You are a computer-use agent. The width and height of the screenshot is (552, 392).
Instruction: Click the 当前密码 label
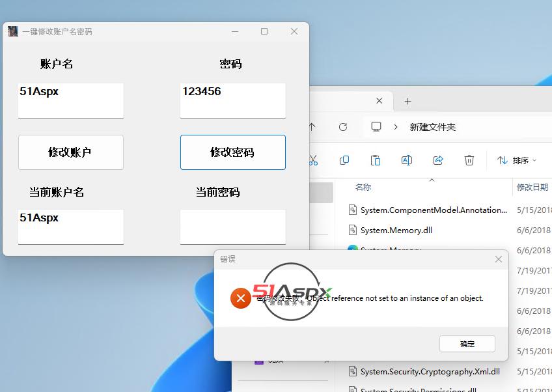coord(217,192)
